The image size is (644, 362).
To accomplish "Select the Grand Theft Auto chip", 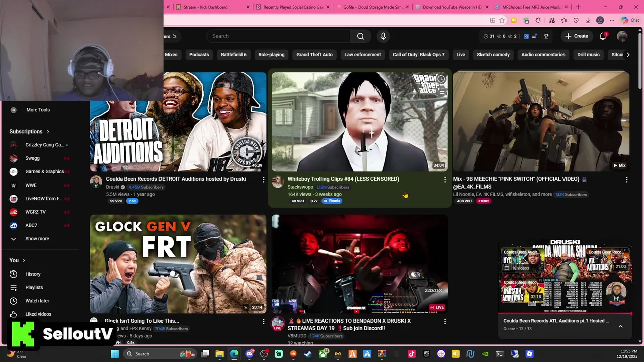I will (x=314, y=54).
